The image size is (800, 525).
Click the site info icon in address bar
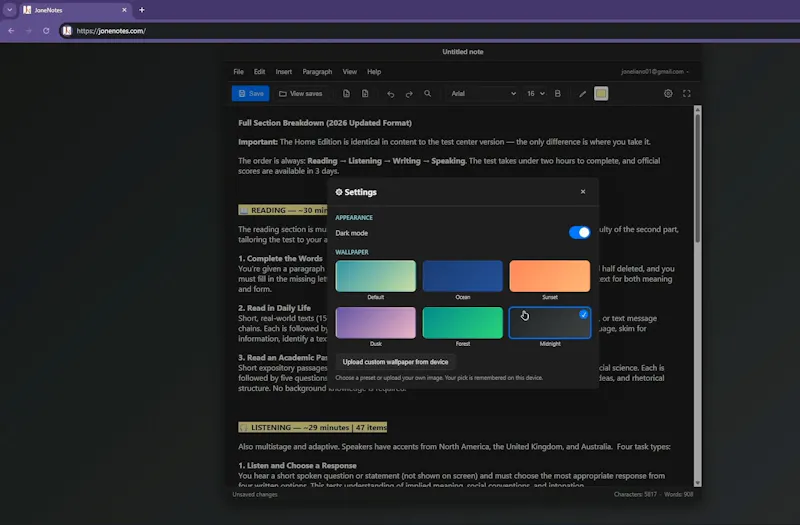pos(67,31)
